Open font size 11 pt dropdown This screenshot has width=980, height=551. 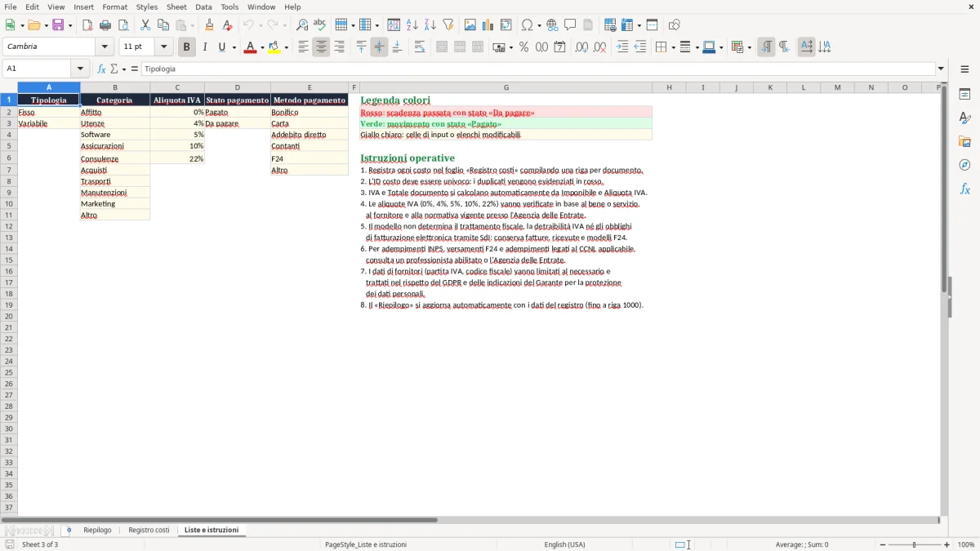(163, 47)
